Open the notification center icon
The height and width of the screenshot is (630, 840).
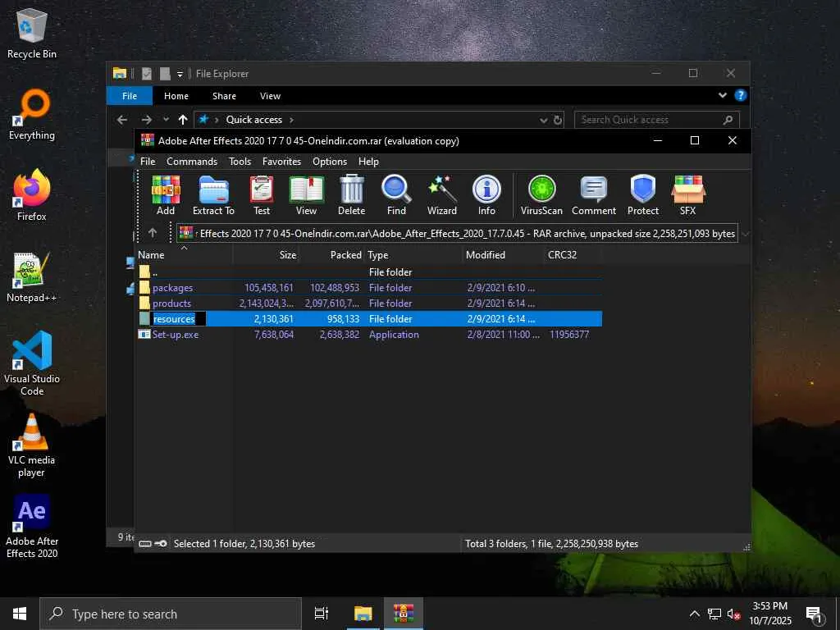coord(813,614)
